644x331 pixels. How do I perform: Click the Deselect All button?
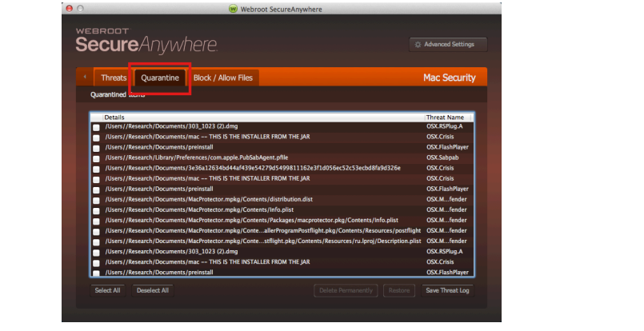(x=152, y=290)
